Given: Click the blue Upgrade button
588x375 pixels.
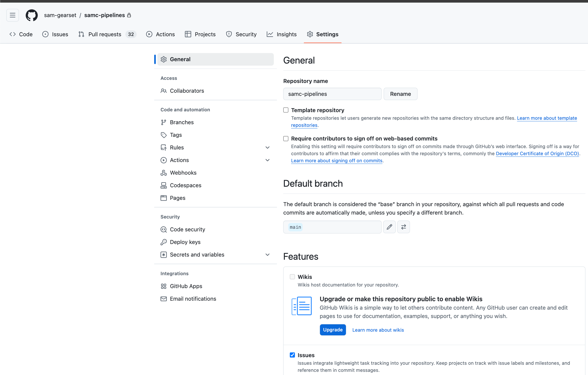Looking at the screenshot, I should click(333, 330).
